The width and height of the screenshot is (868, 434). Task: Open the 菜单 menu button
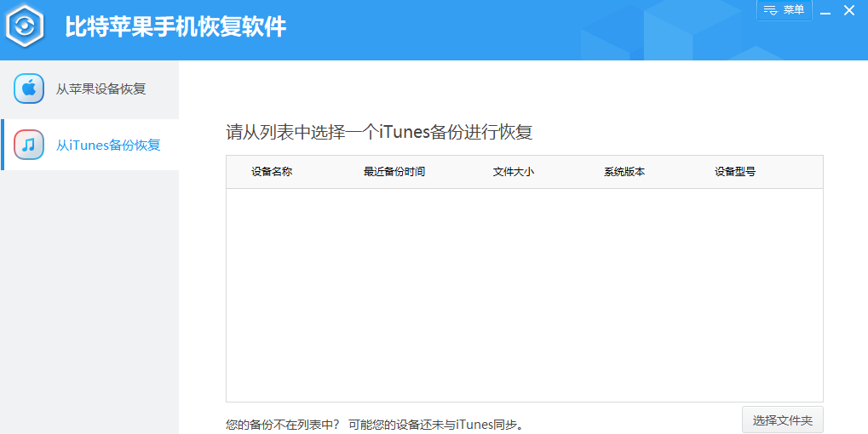point(785,10)
